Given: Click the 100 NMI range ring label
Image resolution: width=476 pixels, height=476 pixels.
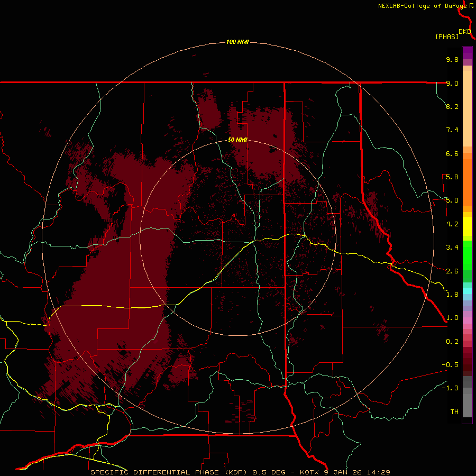Looking at the screenshot, I should click(237, 42).
